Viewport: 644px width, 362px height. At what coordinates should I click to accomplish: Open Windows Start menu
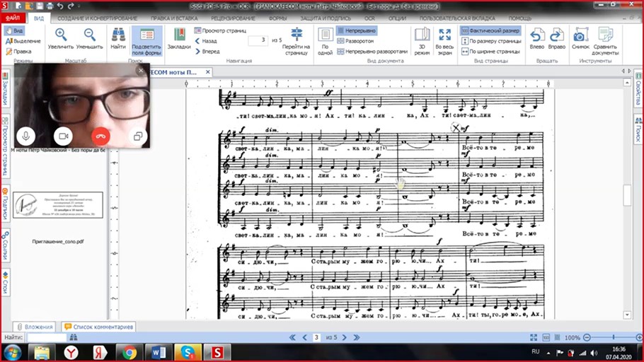tap(12, 353)
